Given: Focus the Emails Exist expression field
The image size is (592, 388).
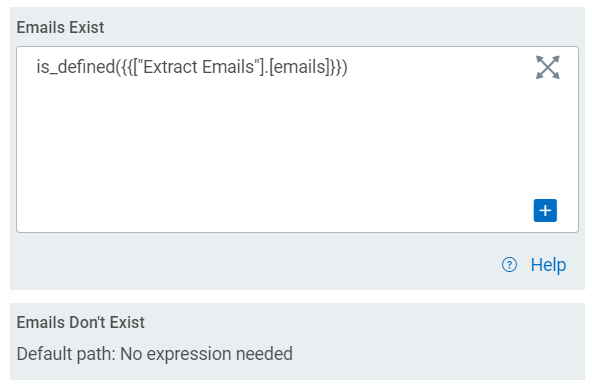Looking at the screenshot, I should (297, 139).
